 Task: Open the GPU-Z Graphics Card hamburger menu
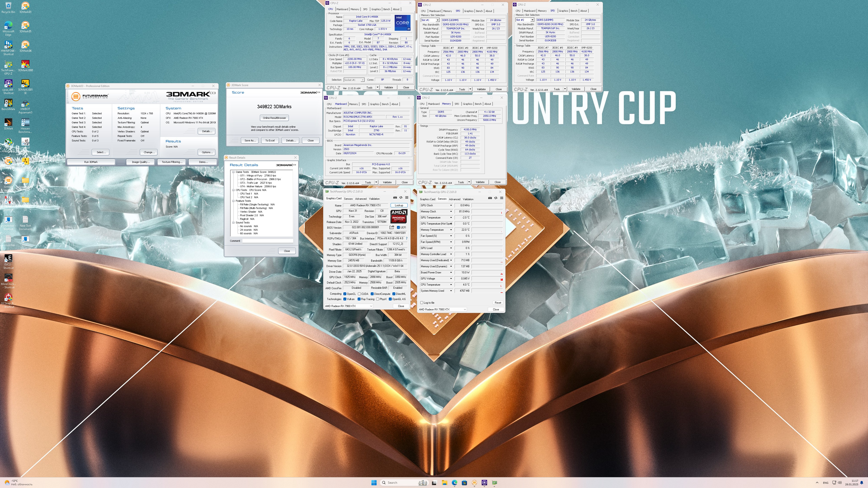pos(407,198)
